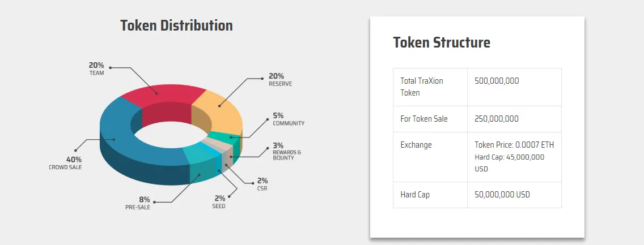Click the 500,000,000 value cell

click(514, 87)
